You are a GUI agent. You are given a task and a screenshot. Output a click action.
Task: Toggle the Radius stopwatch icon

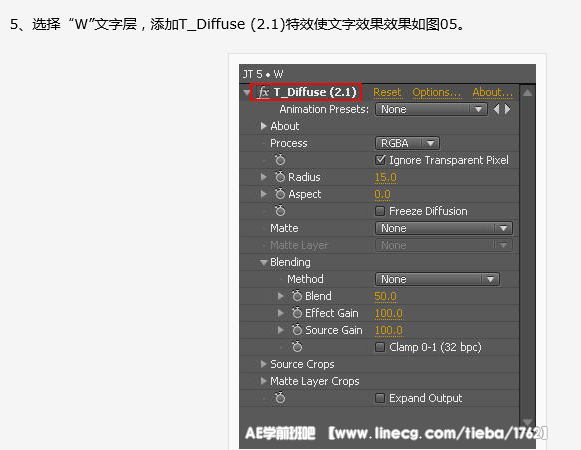280,177
